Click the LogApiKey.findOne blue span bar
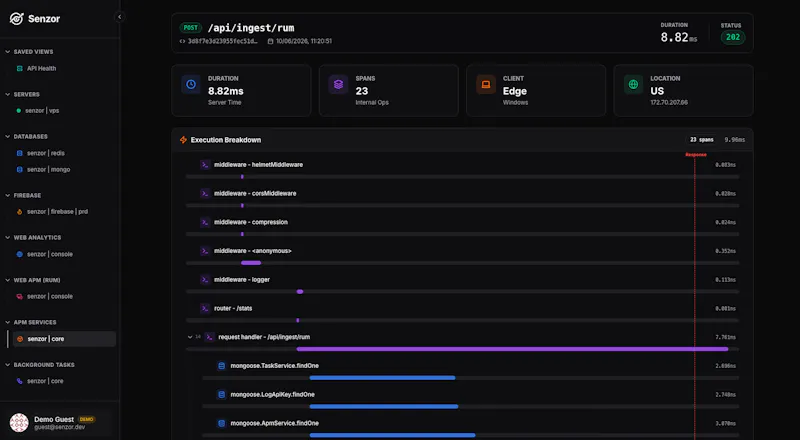 point(384,406)
